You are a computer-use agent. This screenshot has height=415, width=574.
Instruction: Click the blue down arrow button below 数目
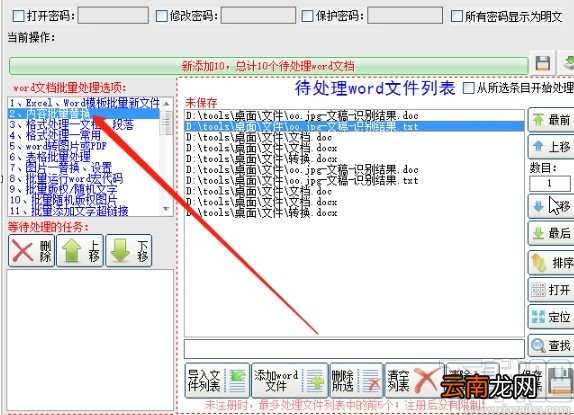click(x=552, y=206)
